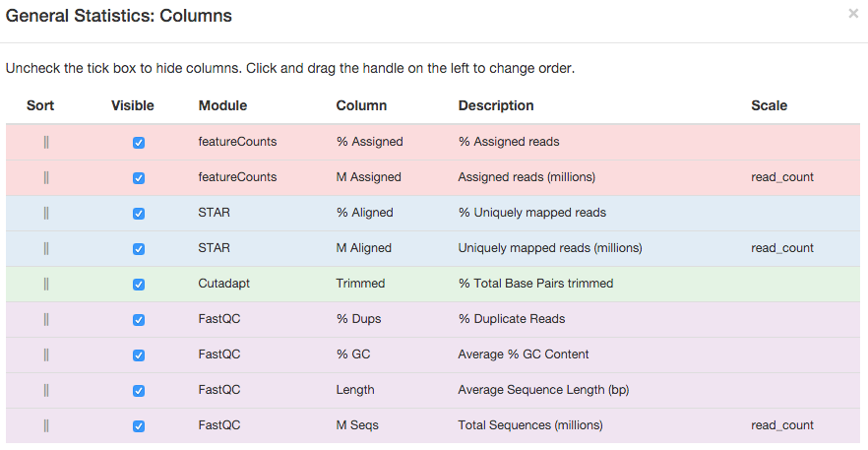Click drag handle for FastQC Length row
Viewport: 868px width, 450px height.
[x=46, y=390]
